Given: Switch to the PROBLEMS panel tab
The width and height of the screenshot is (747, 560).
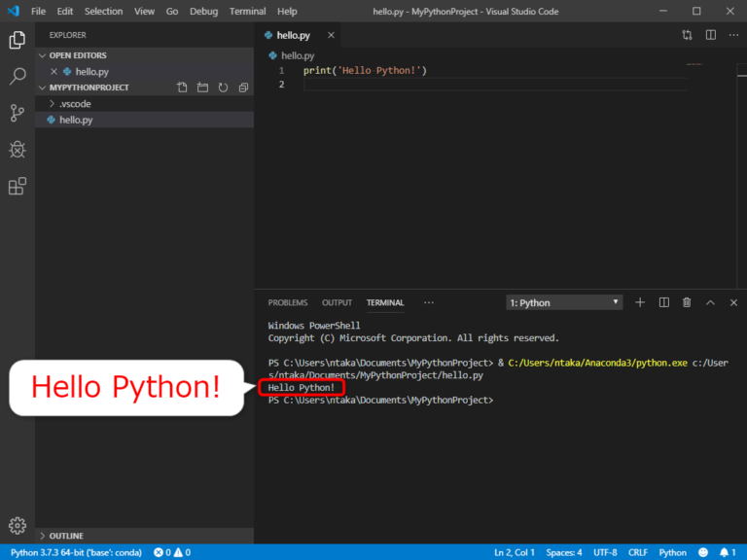Looking at the screenshot, I should [287, 302].
